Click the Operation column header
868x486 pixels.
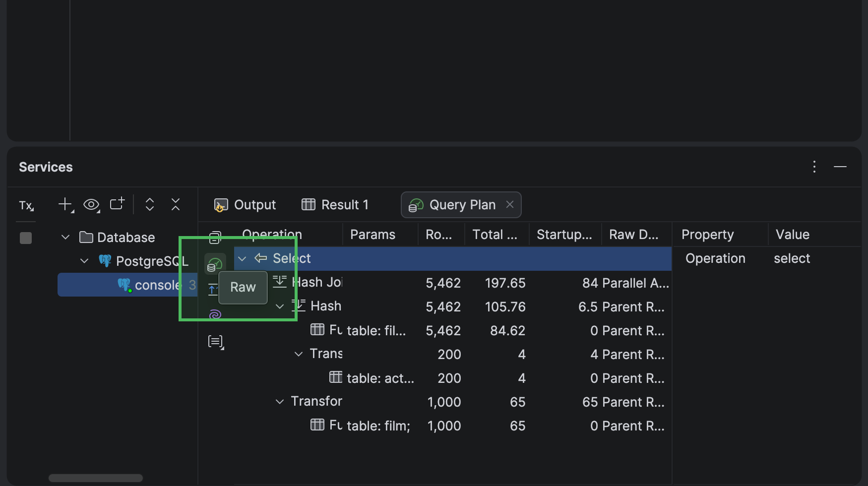tap(272, 234)
